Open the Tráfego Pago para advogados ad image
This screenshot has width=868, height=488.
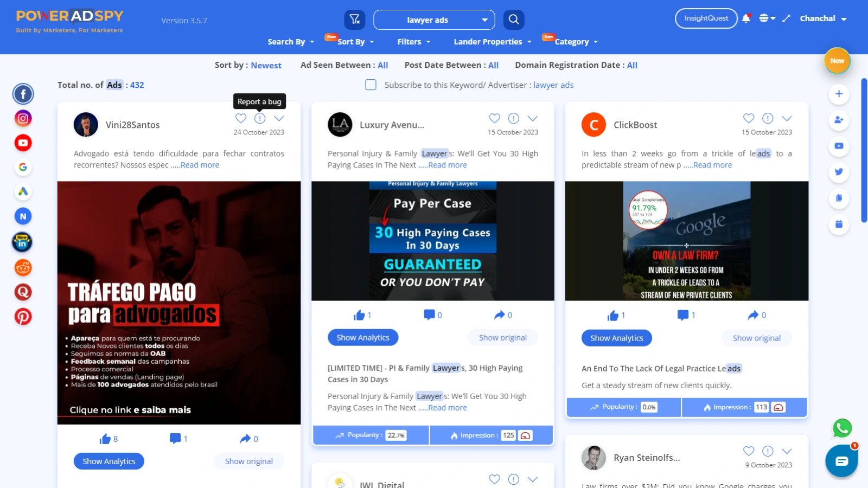179,303
